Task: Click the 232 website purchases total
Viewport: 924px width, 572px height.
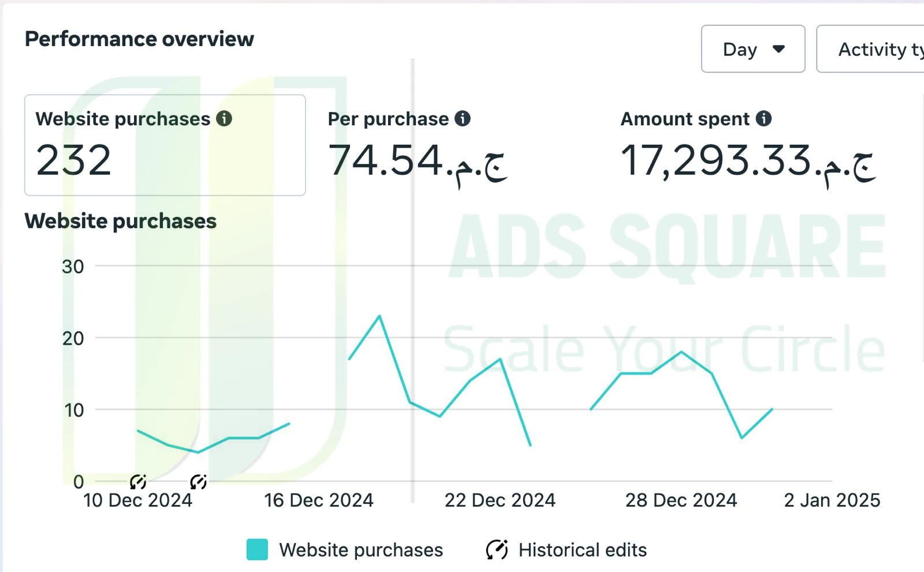Action: 73,160
